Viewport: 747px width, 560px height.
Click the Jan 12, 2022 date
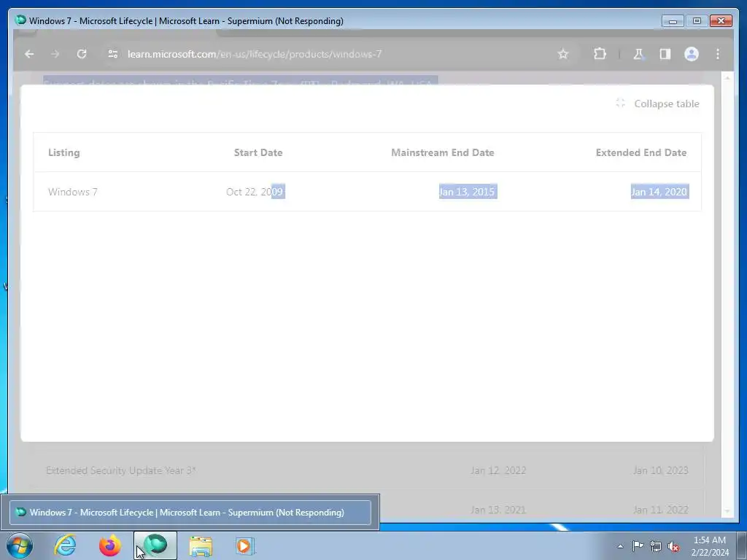(x=498, y=470)
